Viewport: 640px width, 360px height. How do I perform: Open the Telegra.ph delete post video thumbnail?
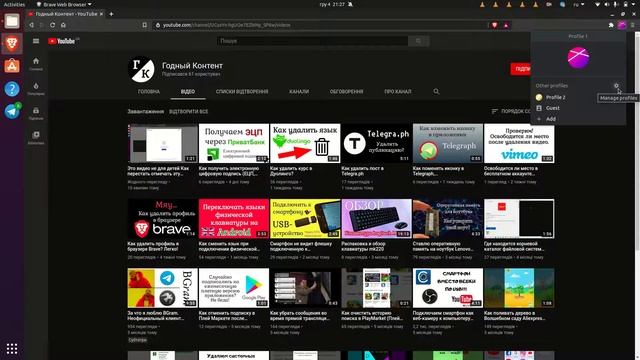tap(376, 143)
